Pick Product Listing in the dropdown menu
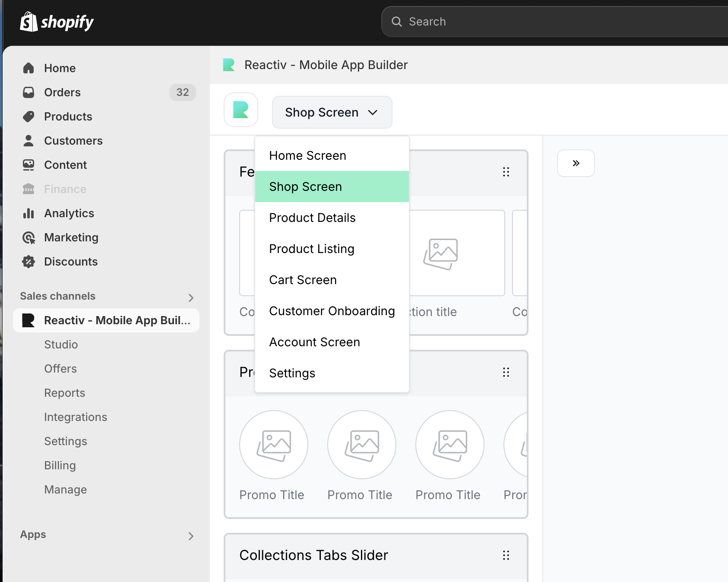 (311, 249)
